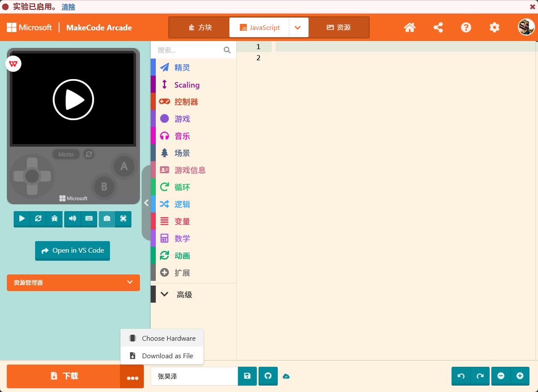This screenshot has height=392, width=538.
Task: Open the user profile avatar
Action: [526, 27]
